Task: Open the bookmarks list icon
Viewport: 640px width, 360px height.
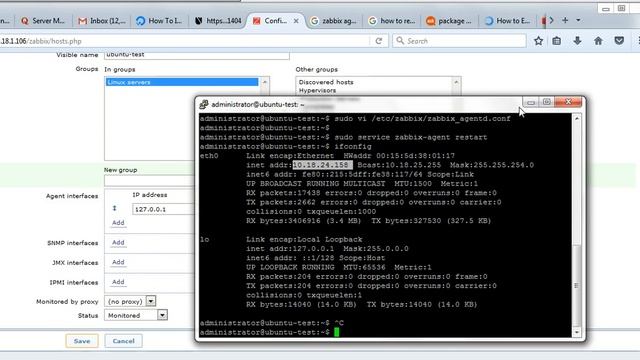Action: tap(556, 41)
